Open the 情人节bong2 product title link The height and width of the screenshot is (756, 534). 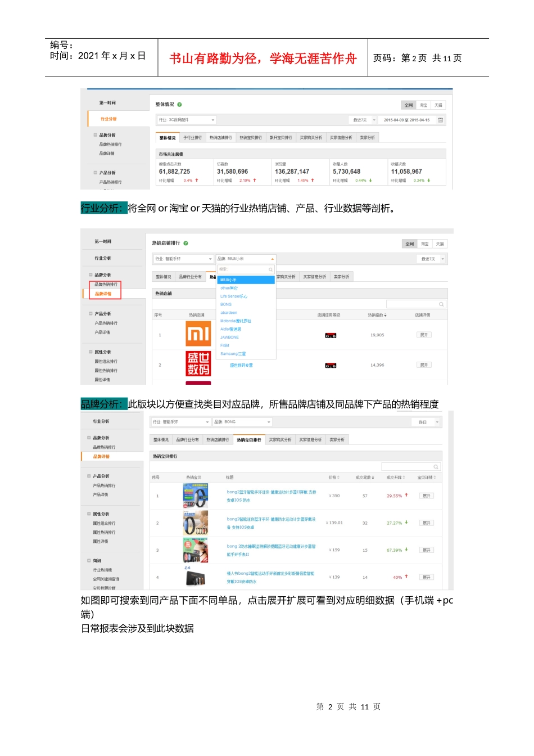coord(270,578)
